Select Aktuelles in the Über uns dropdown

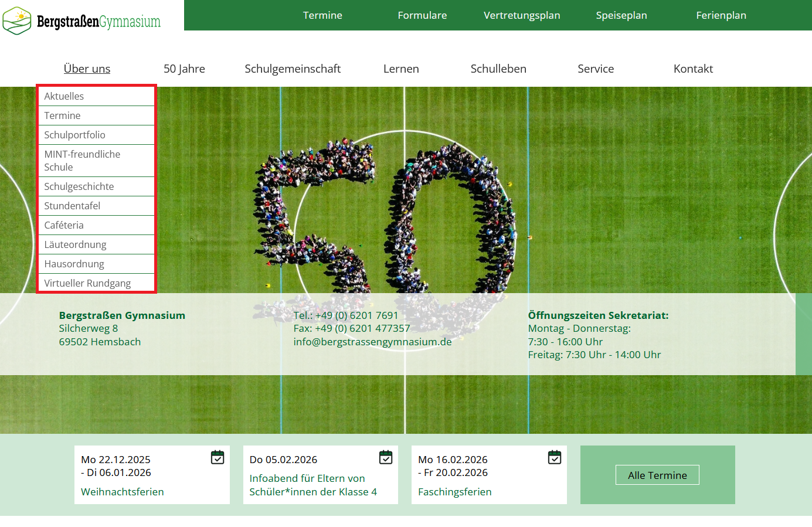tap(64, 96)
